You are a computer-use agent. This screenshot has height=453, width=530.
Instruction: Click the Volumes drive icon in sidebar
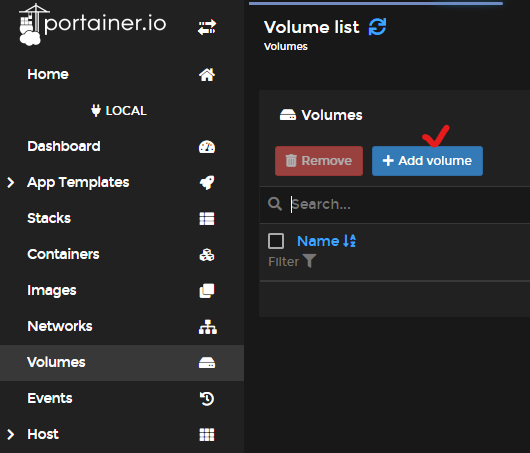(207, 363)
